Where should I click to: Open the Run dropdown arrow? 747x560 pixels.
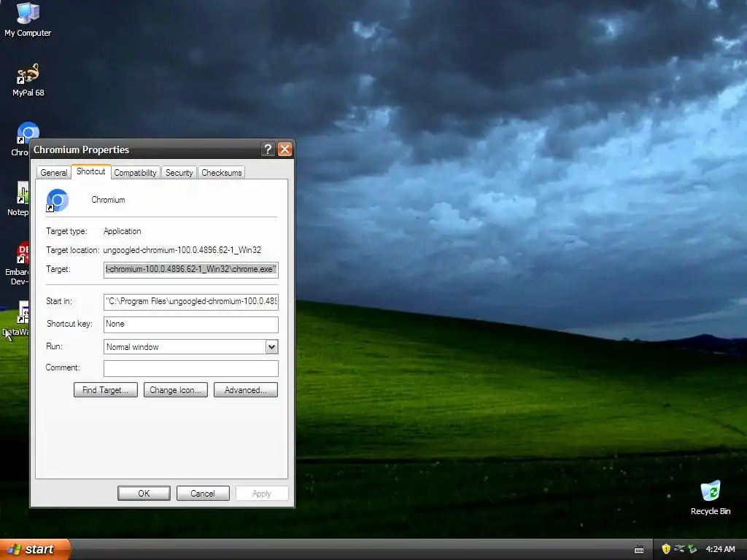tap(271, 346)
